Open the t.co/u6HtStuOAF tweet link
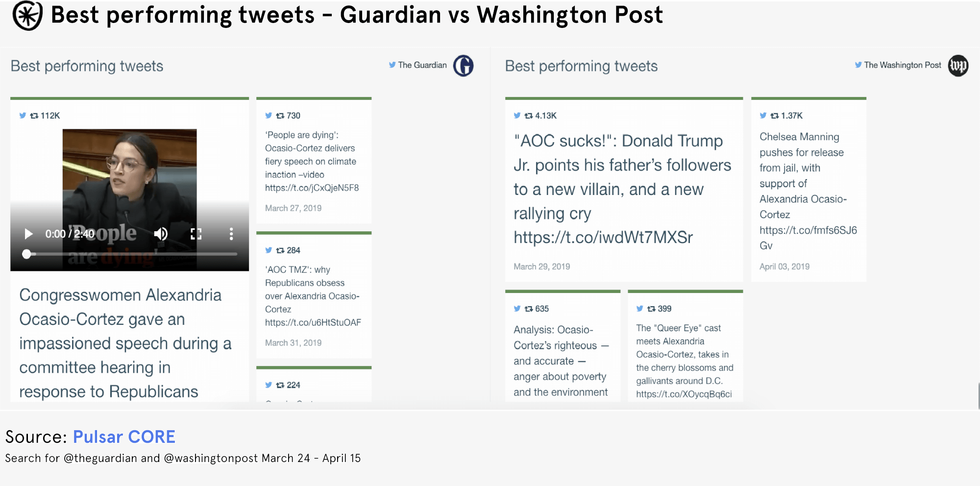Image resolution: width=980 pixels, height=486 pixels. (x=313, y=322)
